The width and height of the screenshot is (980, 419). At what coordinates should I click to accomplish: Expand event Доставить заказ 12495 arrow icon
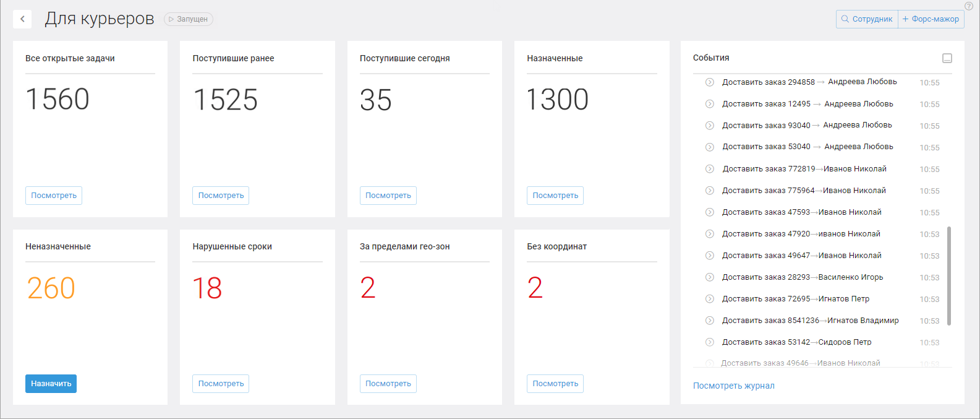point(710,104)
